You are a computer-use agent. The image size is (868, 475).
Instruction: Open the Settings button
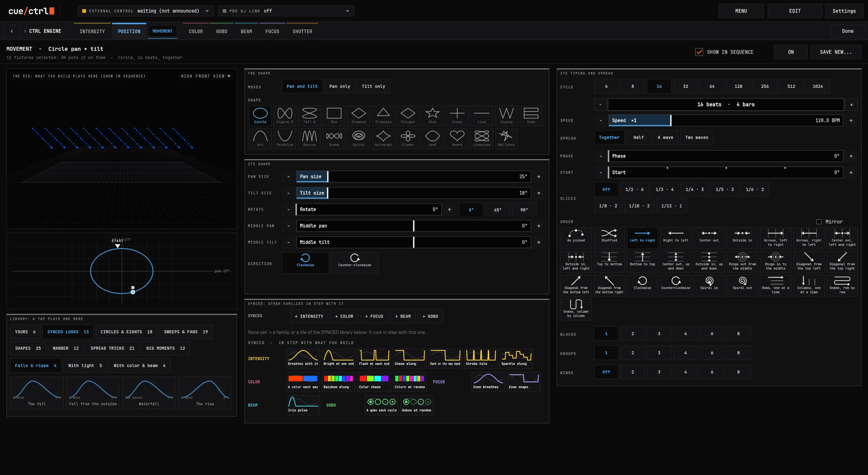coord(844,11)
